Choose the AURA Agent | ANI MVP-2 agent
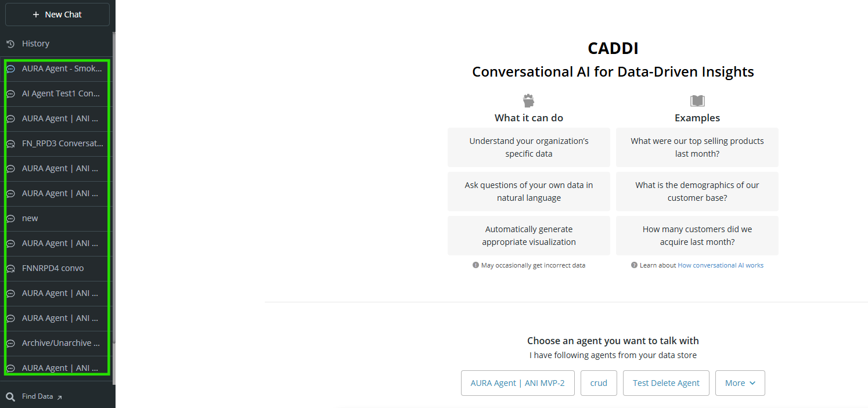The height and width of the screenshot is (408, 868). [x=518, y=383]
